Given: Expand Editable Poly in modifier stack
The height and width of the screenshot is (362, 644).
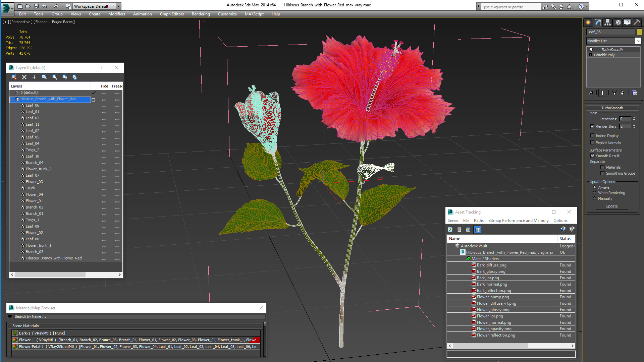Looking at the screenshot, I should pos(590,55).
